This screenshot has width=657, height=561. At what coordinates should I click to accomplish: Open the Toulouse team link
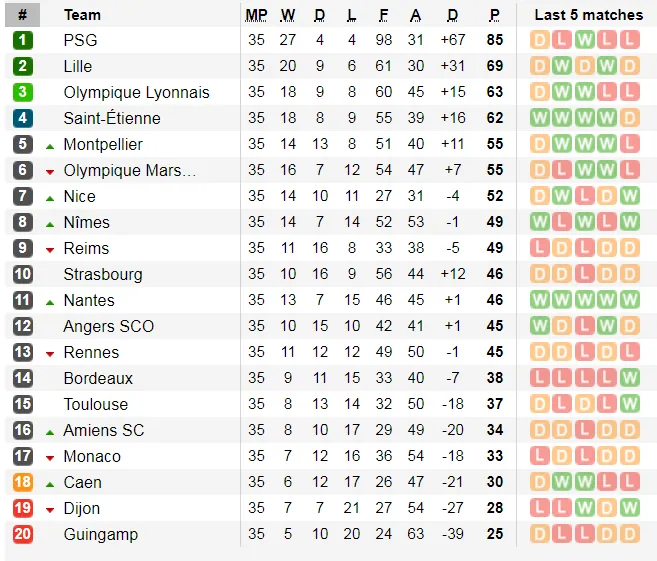(x=95, y=404)
